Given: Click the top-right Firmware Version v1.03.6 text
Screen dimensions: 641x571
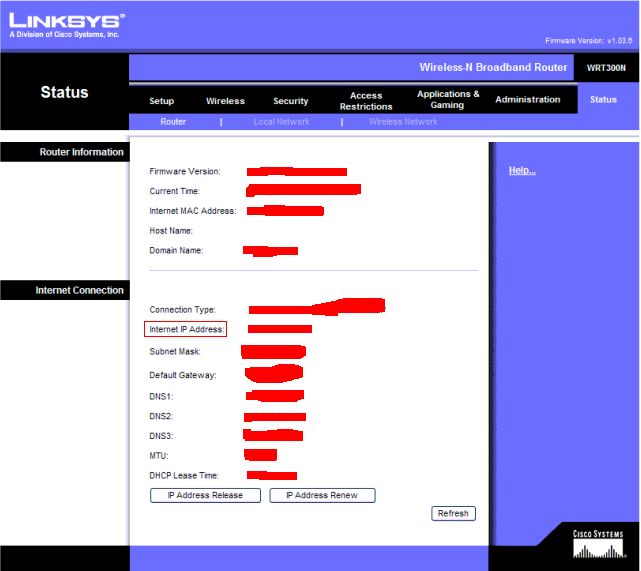Looking at the screenshot, I should coord(588,40).
